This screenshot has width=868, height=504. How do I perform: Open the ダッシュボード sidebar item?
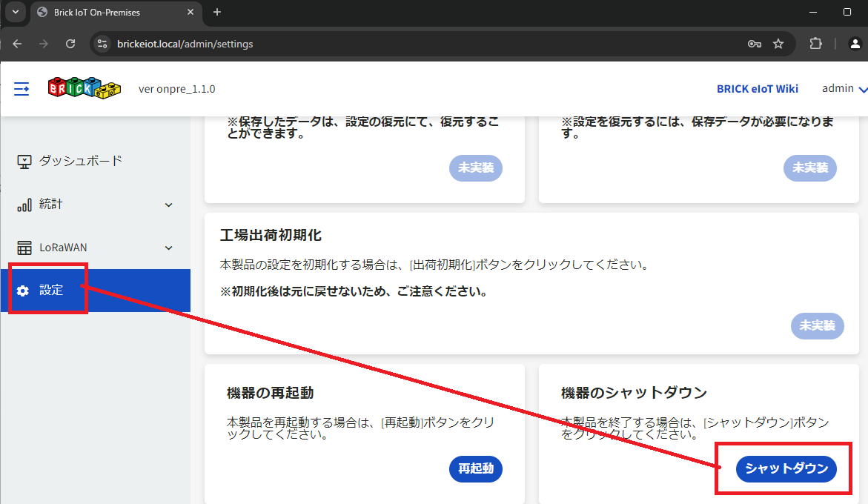80,161
